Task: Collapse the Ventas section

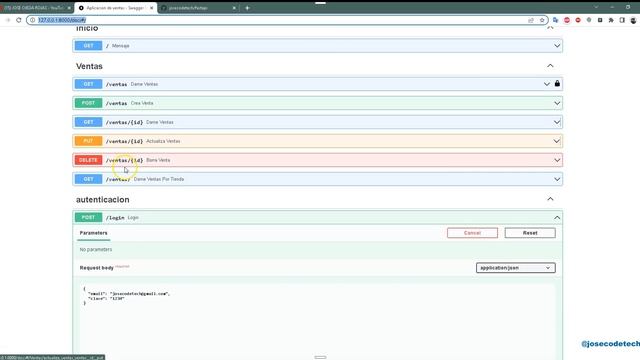Action: click(550, 66)
